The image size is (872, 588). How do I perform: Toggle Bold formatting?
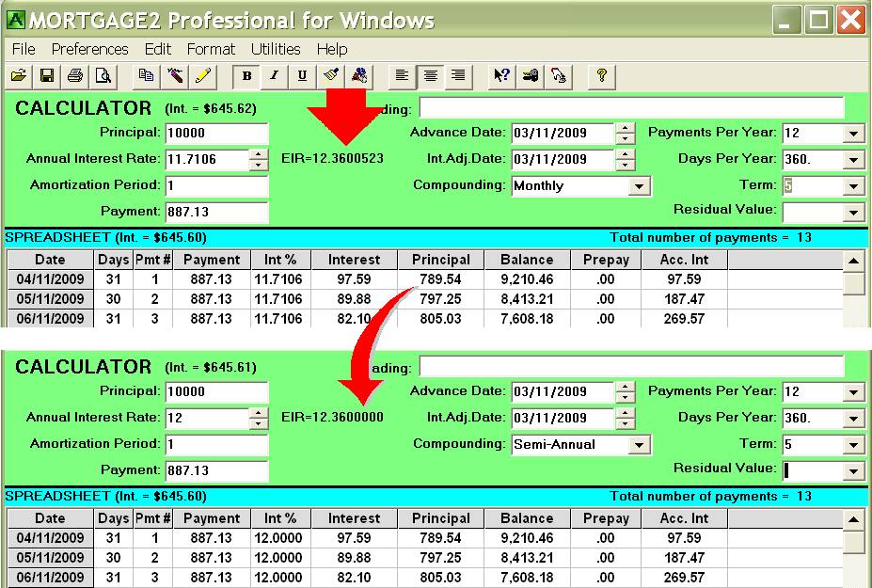(246, 76)
